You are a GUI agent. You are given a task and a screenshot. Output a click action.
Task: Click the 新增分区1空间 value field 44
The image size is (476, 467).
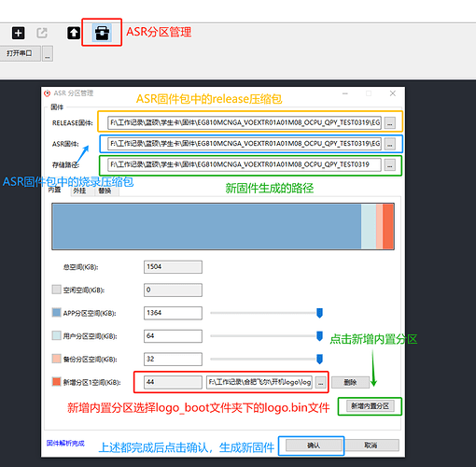pyautogui.click(x=173, y=382)
